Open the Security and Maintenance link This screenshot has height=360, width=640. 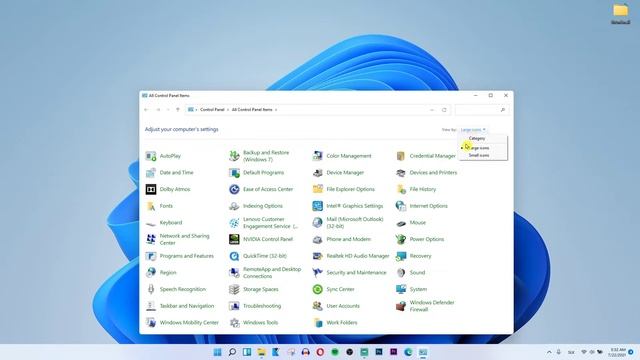pyautogui.click(x=356, y=273)
